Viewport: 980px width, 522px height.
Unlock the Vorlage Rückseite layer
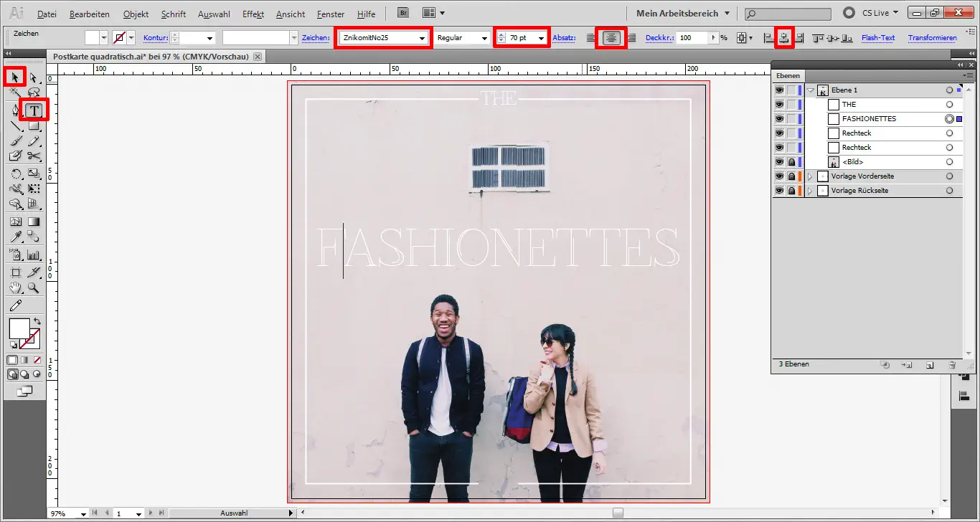click(791, 190)
